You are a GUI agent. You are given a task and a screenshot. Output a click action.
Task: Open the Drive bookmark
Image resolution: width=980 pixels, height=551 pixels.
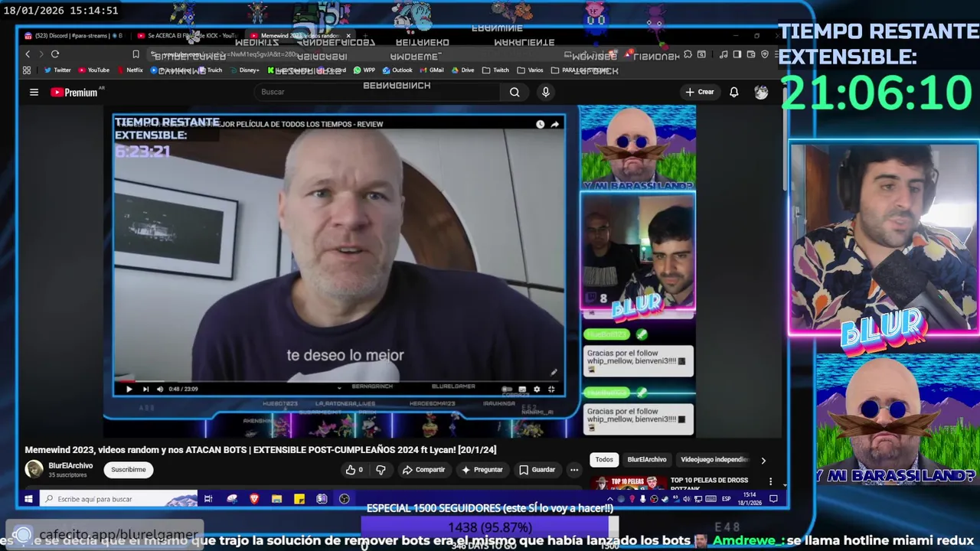pos(462,70)
